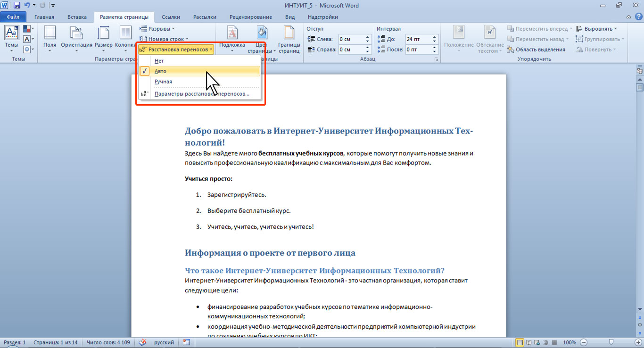Click the vertical scrollbar up arrow
The image size is (644, 348).
[x=640, y=80]
